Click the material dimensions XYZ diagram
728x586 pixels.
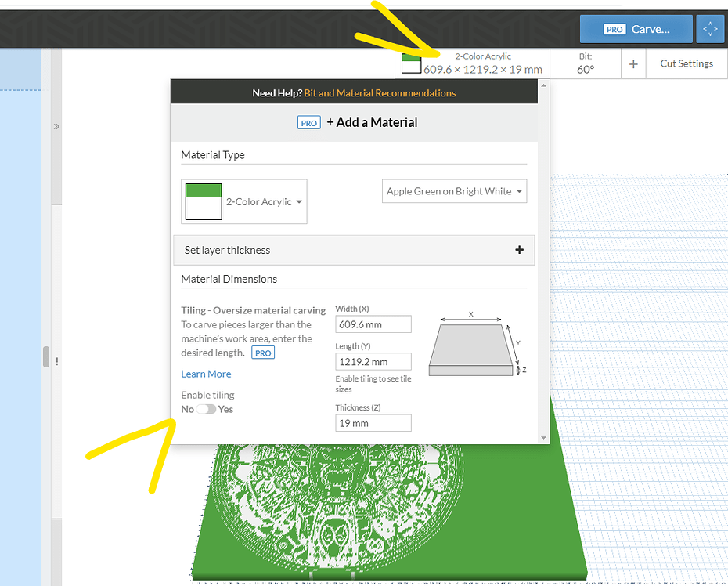[x=475, y=343]
